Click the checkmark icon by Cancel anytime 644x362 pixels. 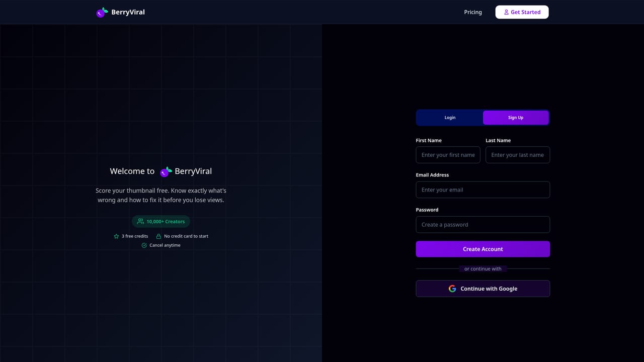[x=144, y=245]
